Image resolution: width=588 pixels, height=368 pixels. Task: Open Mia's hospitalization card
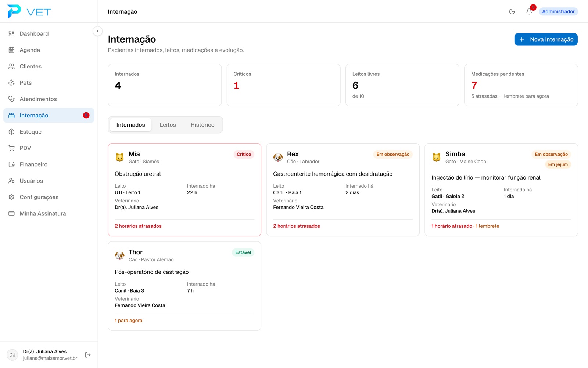[184, 190]
